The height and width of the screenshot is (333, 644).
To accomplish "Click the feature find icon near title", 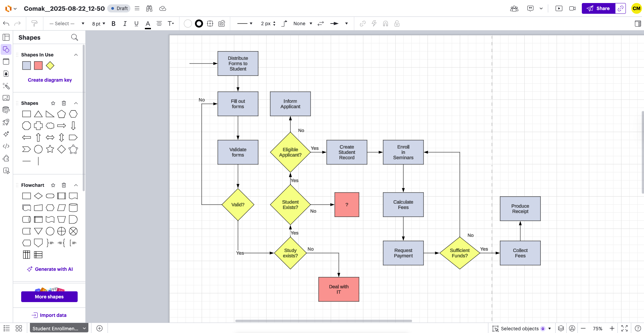I will (149, 8).
